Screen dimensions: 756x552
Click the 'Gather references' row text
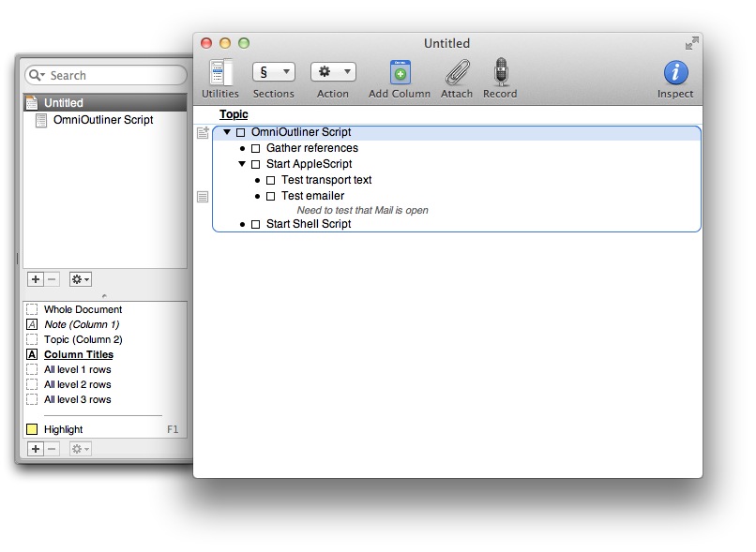[312, 148]
